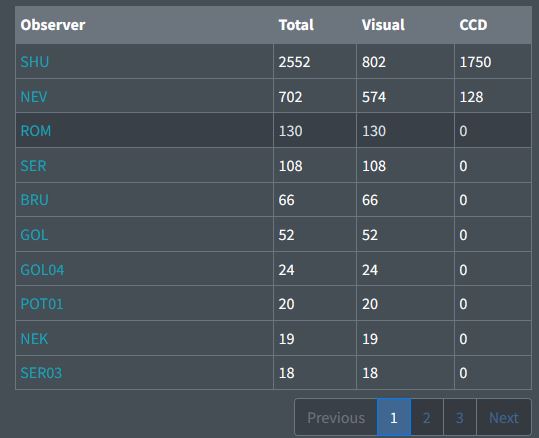Open the NEK observer link

34,339
